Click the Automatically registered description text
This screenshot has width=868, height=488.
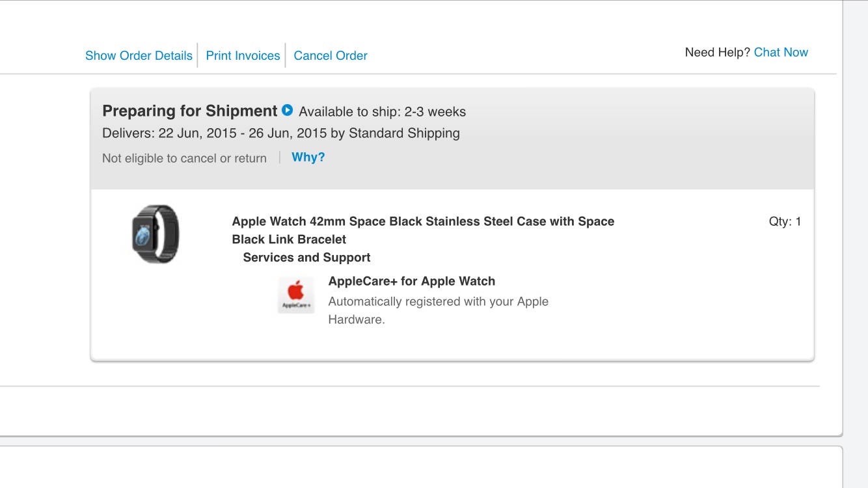click(x=438, y=302)
